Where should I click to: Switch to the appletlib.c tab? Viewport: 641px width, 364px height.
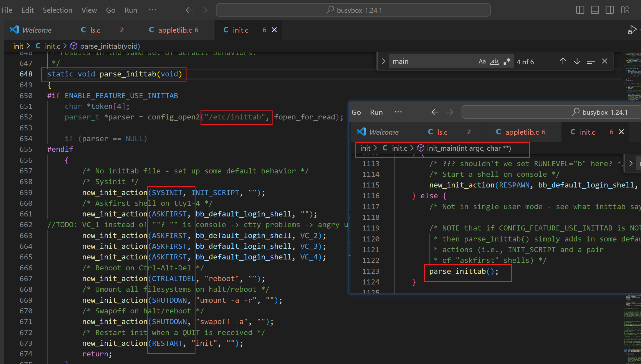click(177, 30)
